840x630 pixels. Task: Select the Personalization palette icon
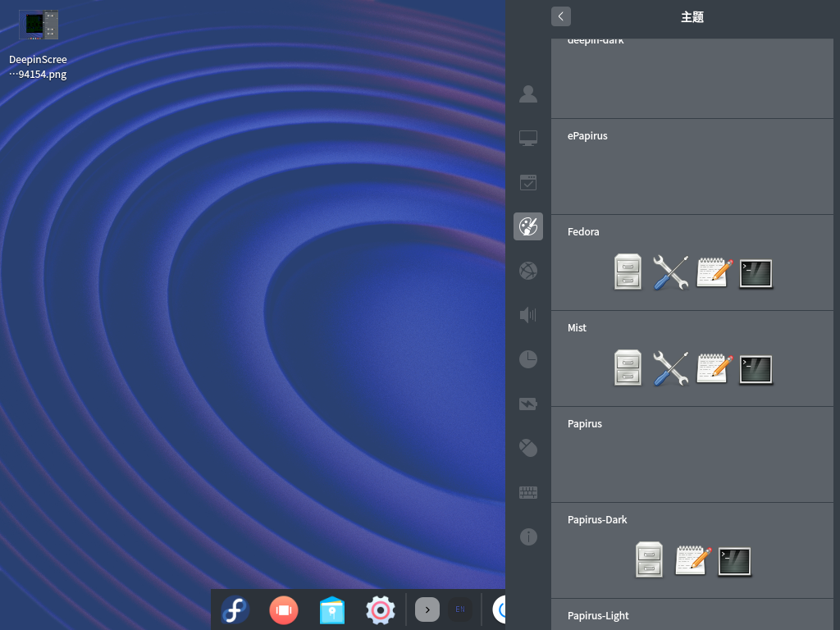click(528, 226)
